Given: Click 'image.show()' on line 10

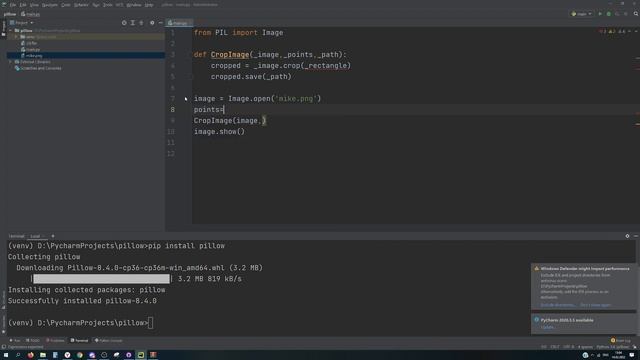Looking at the screenshot, I should 219,131.
